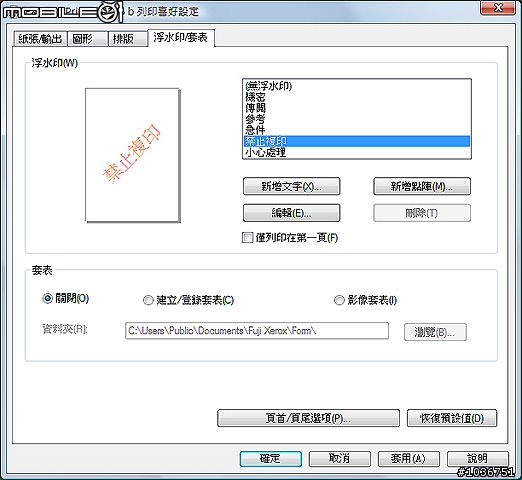Click the 取消 cancel button
Viewport: 522px width, 480px height.
point(340,459)
